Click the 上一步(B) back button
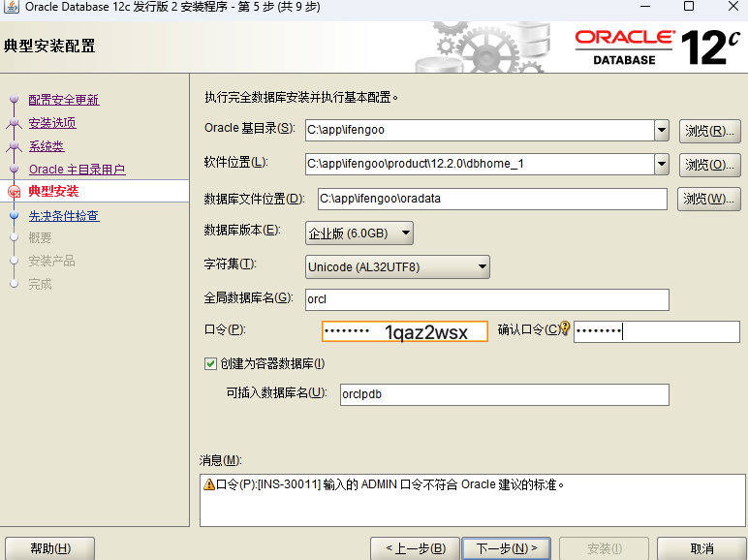The height and width of the screenshot is (560, 748). point(415,548)
